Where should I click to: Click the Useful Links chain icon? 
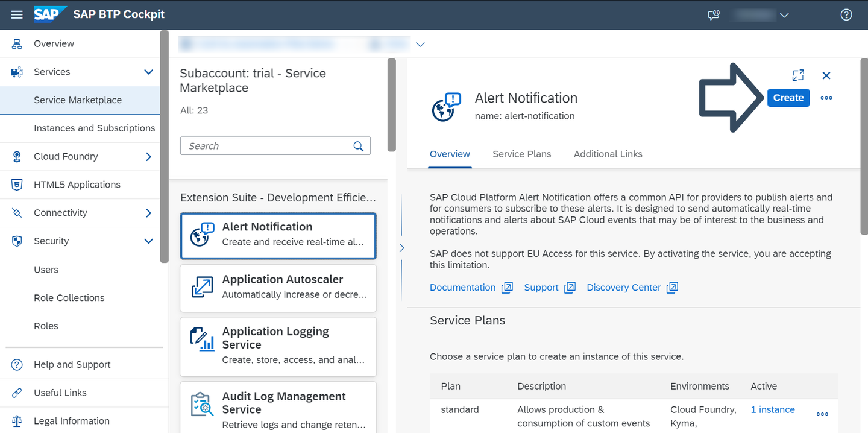[x=17, y=393]
